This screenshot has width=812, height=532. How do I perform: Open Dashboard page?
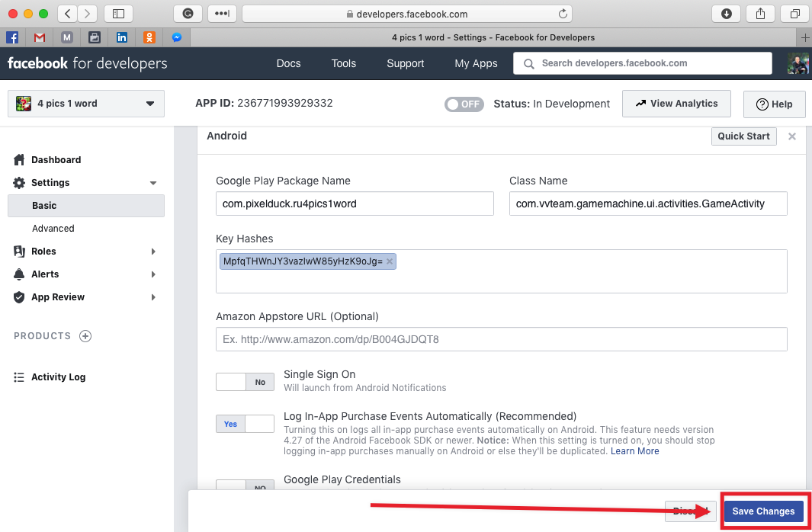(x=56, y=159)
